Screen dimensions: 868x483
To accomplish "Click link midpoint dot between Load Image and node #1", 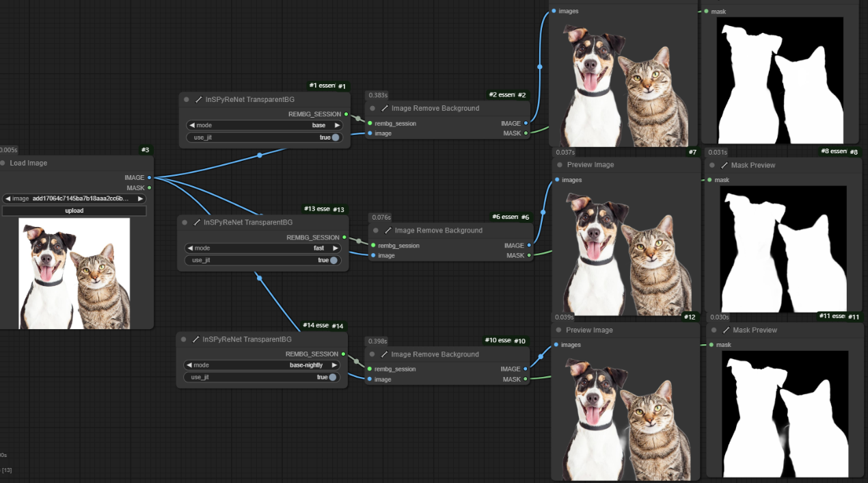I will point(259,155).
